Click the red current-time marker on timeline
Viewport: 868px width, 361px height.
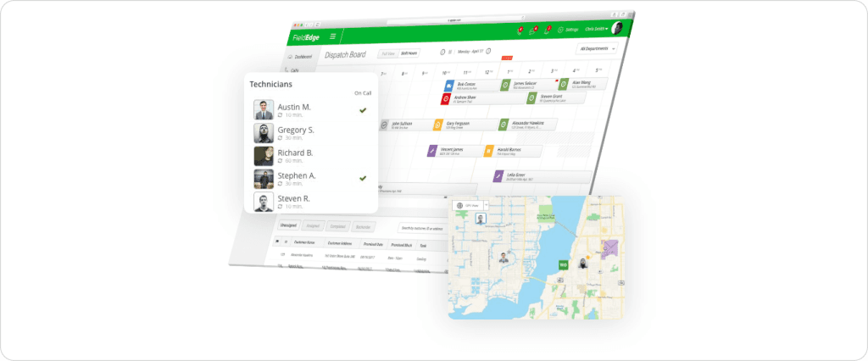point(507,58)
